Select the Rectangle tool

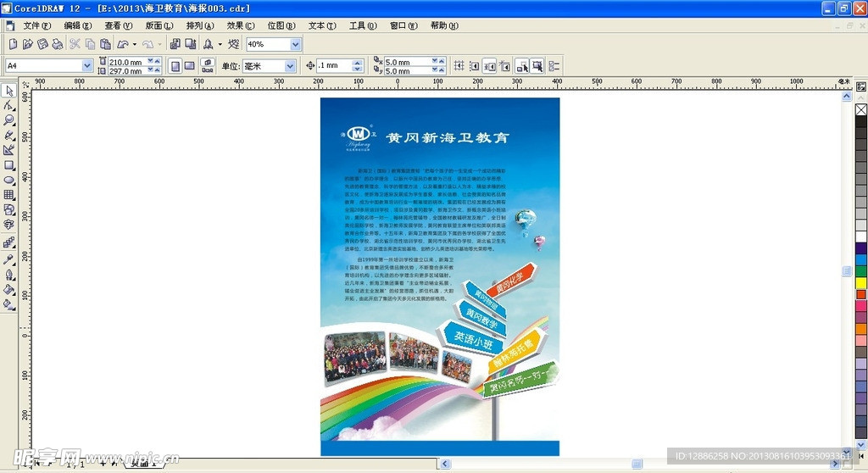tap(8, 165)
